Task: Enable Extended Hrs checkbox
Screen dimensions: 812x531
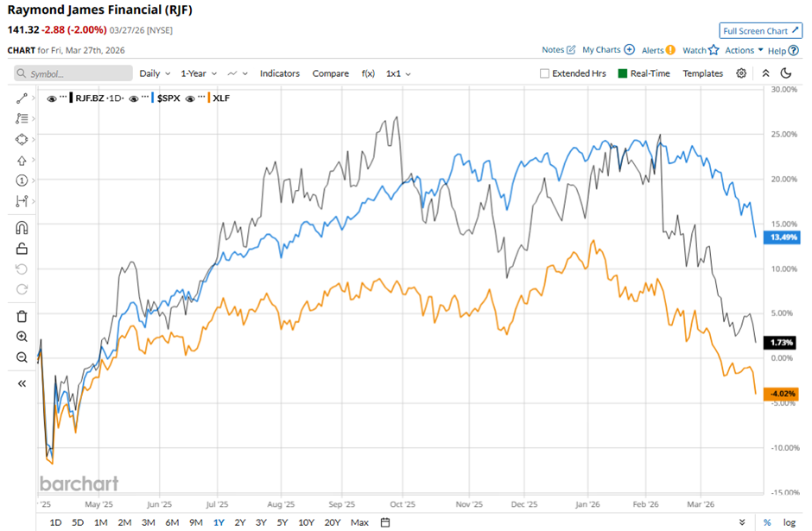Action: point(544,73)
